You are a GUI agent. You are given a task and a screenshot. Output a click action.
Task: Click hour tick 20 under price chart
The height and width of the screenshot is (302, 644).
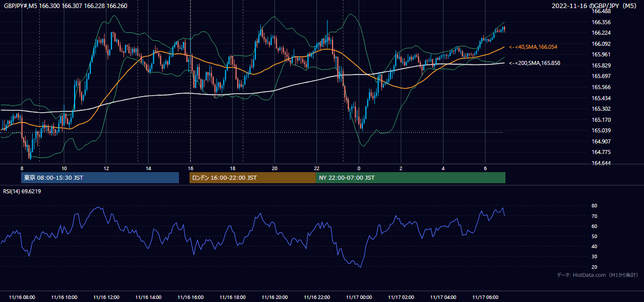275,168
